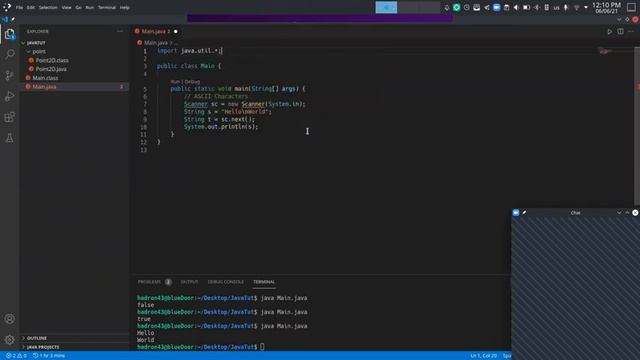The height and width of the screenshot is (360, 640).
Task: Switch to the TERMINAL panel tab
Action: pos(264,282)
